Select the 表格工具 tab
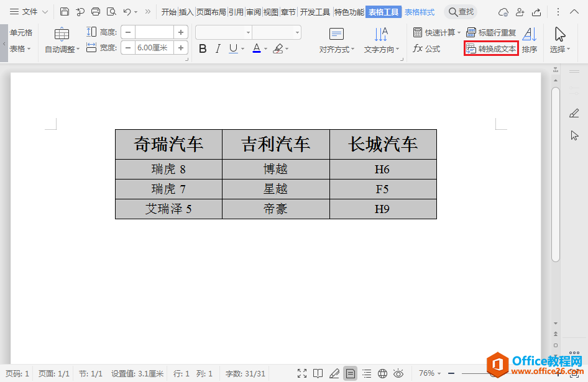Viewport: 588px width, 382px height. point(384,12)
